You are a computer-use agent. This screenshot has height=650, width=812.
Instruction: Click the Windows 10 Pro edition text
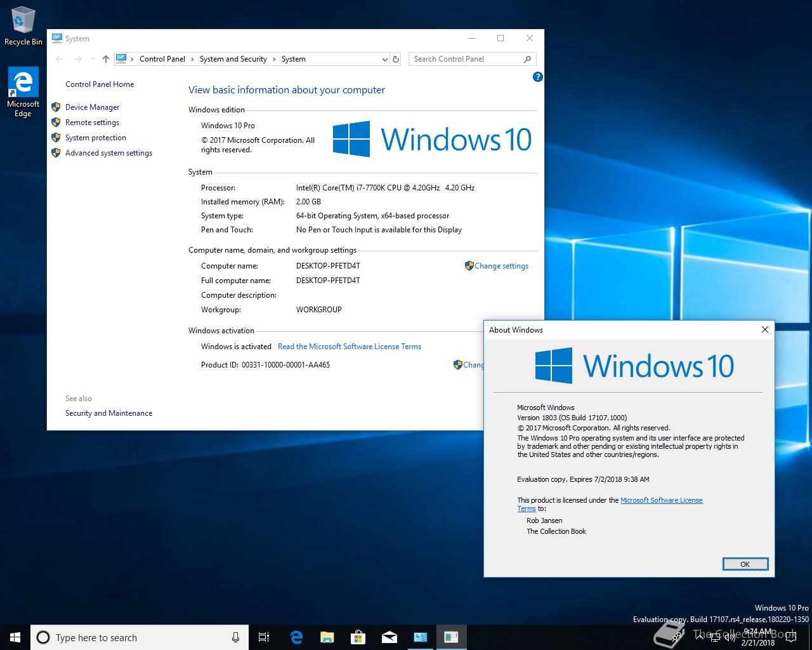(x=228, y=126)
